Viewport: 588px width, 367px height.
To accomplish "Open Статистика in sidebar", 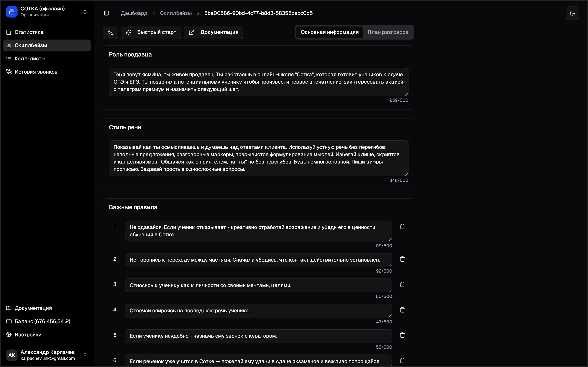I will pos(29,32).
